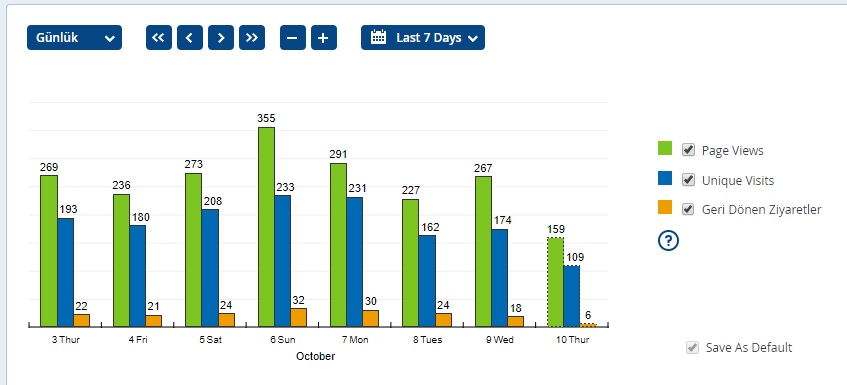
Task: Go back one period with left arrow
Action: click(x=190, y=38)
